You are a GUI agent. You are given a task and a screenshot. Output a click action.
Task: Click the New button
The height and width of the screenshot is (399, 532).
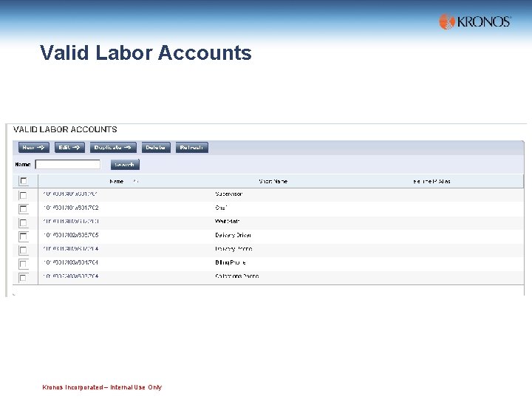coord(33,148)
